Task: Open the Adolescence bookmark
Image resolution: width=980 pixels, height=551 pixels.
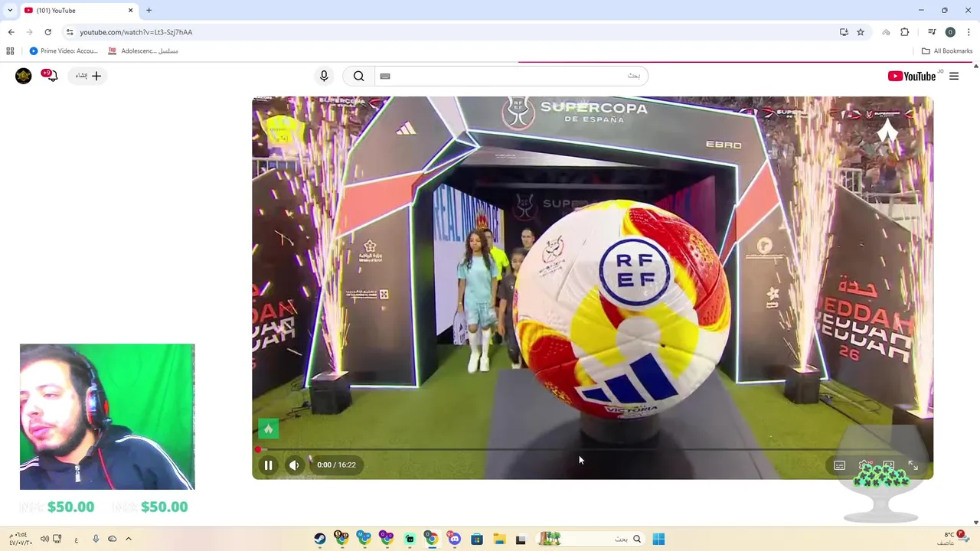Action: tap(143, 51)
